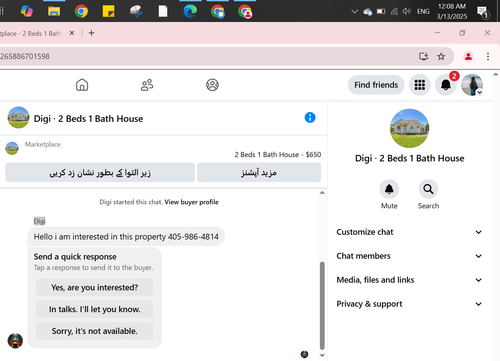Screen dimensions: 500x361
Task: Open a new browser tab
Action: pyautogui.click(x=91, y=33)
